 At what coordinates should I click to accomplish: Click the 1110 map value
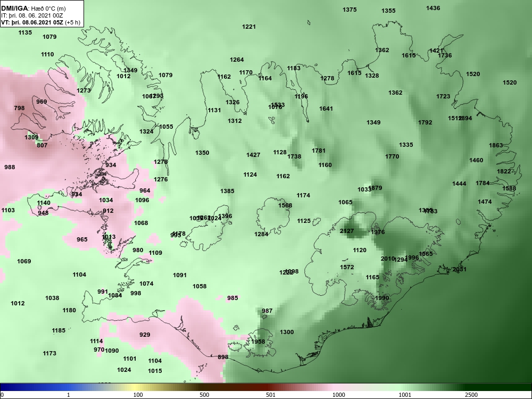pyautogui.click(x=47, y=55)
